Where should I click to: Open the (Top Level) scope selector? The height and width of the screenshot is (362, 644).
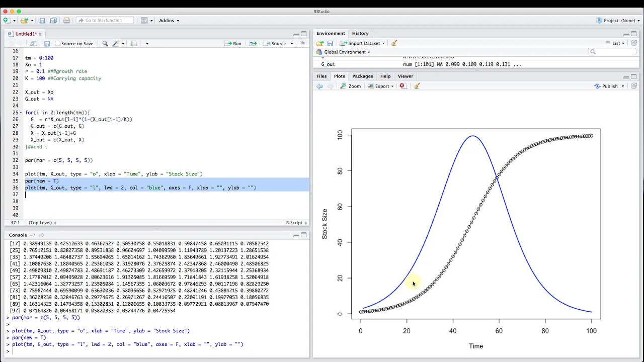(42, 223)
